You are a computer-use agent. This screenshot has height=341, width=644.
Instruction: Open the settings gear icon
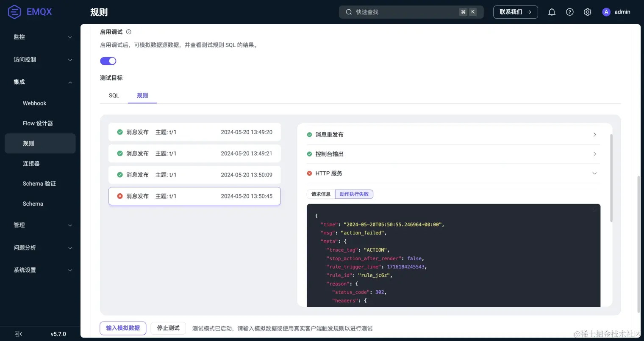point(588,12)
